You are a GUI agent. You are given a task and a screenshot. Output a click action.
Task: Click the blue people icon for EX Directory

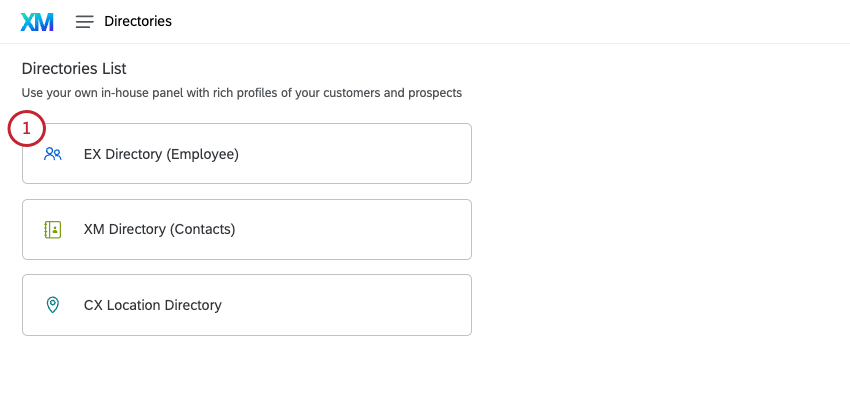[x=53, y=154]
